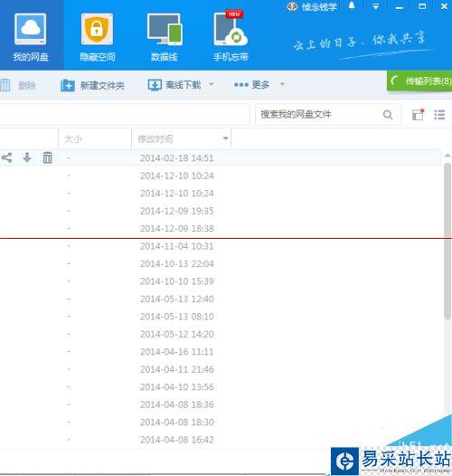This screenshot has width=452, height=476.
Task: Select row dated 2014-10-13 22:04
Action: click(x=221, y=263)
